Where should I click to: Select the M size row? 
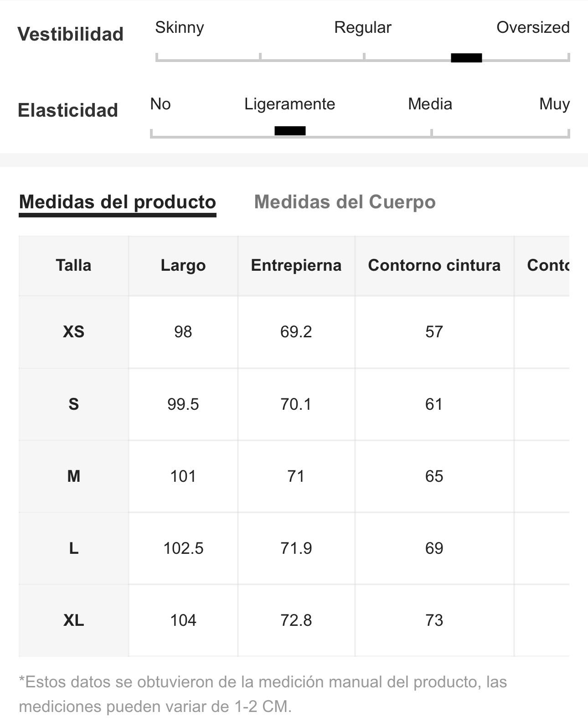click(294, 476)
